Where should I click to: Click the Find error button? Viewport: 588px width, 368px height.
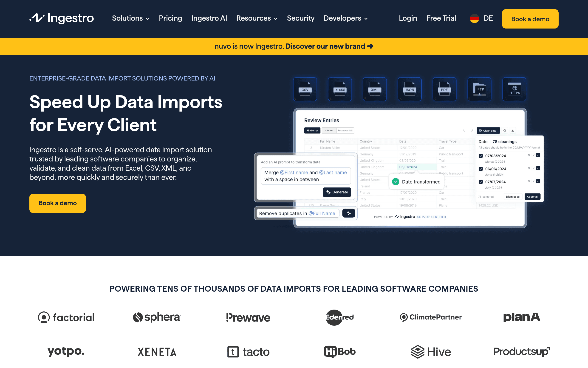312,130
